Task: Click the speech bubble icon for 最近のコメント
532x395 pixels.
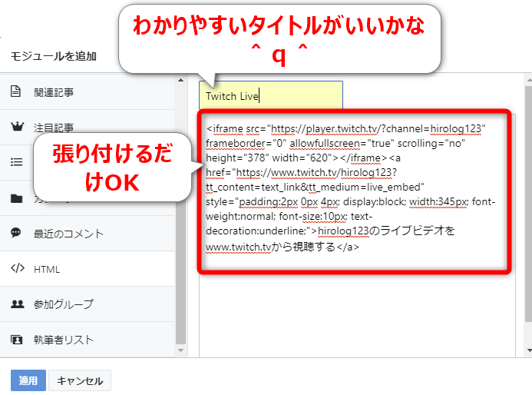Action: click(15, 233)
